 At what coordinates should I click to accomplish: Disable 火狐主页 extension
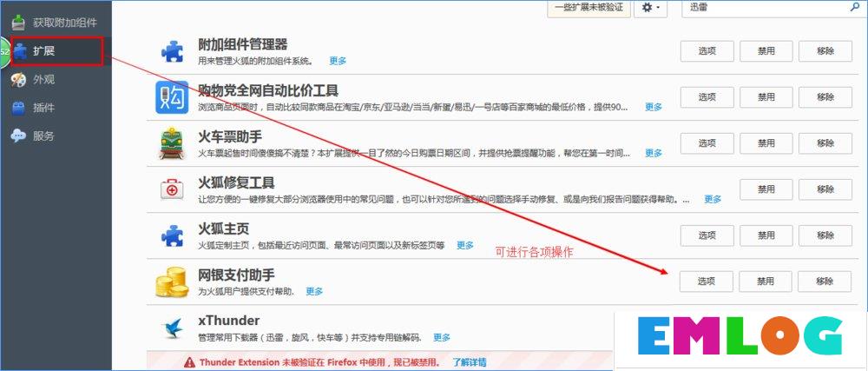[766, 235]
